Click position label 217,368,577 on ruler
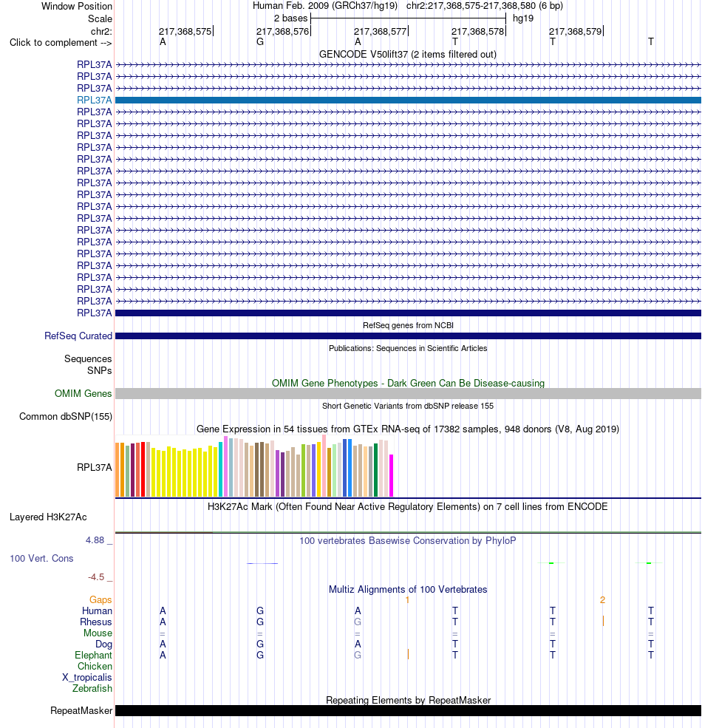Image resolution: width=702 pixels, height=728 pixels. click(x=381, y=31)
